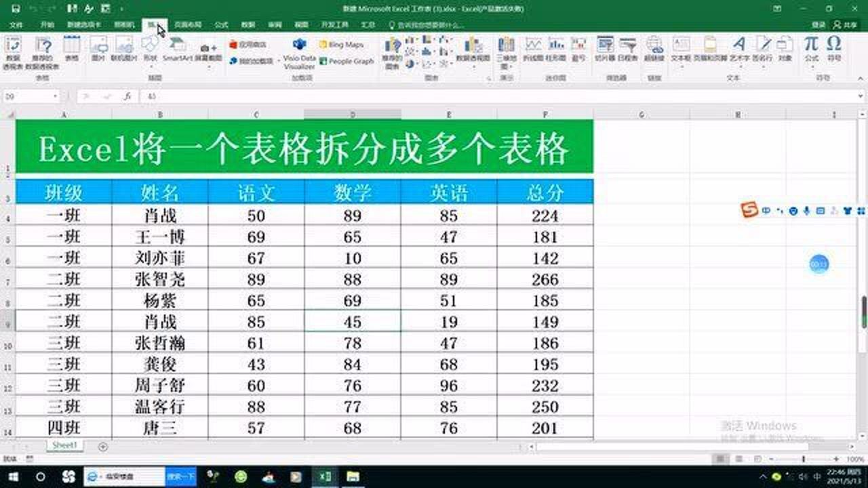Launch Visio Data Visualizer add-in

(x=299, y=53)
